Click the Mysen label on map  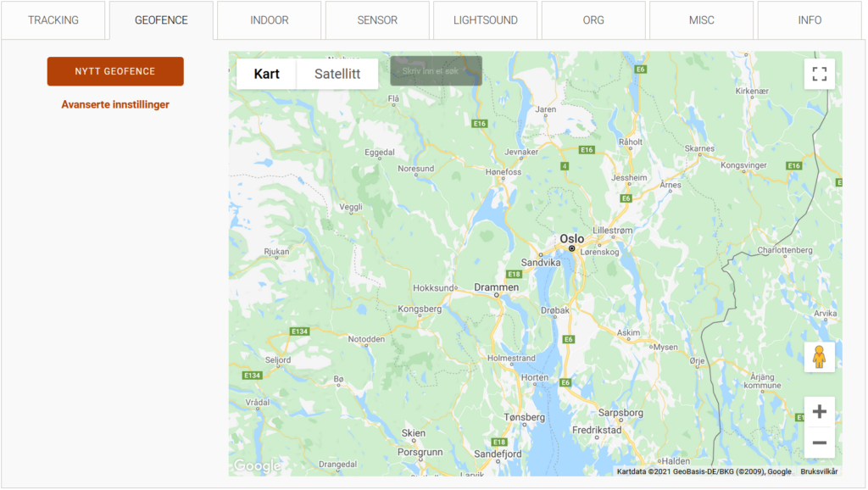(665, 347)
